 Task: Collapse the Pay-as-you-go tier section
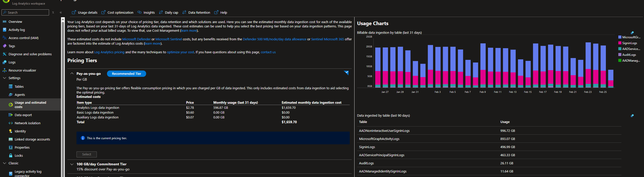click(72, 74)
